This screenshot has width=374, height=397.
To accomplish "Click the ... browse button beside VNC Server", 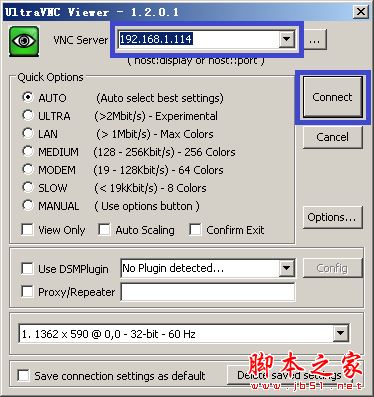I will 315,41.
